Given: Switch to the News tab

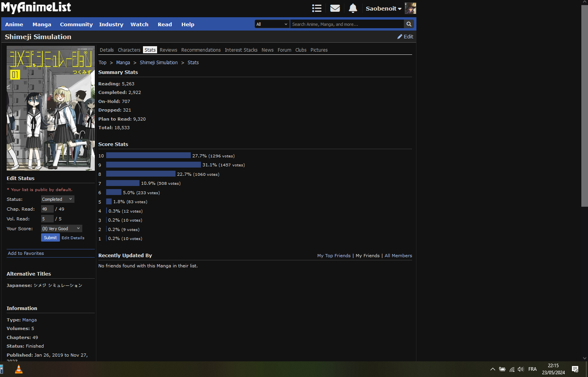Looking at the screenshot, I should [x=268, y=50].
